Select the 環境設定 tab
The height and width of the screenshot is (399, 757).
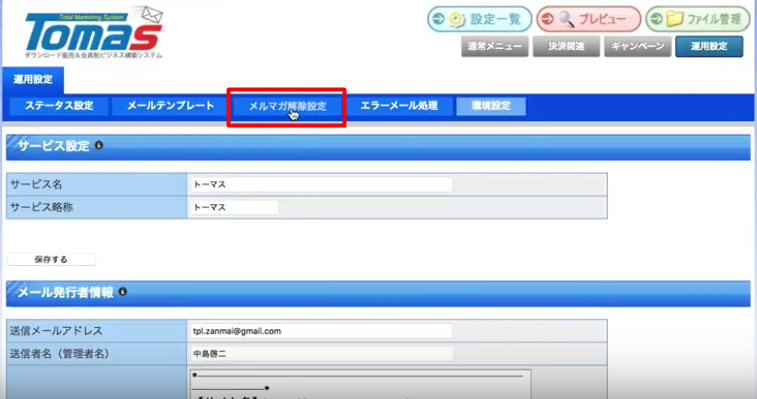click(x=491, y=106)
